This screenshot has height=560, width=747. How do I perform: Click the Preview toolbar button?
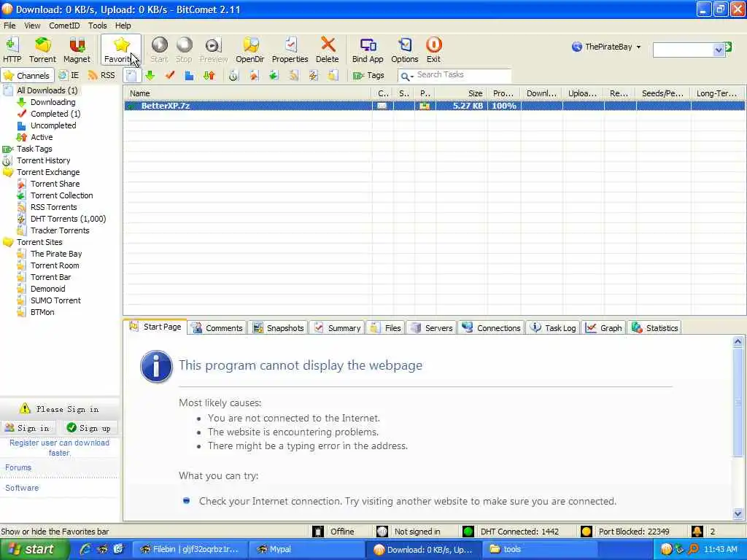[214, 50]
